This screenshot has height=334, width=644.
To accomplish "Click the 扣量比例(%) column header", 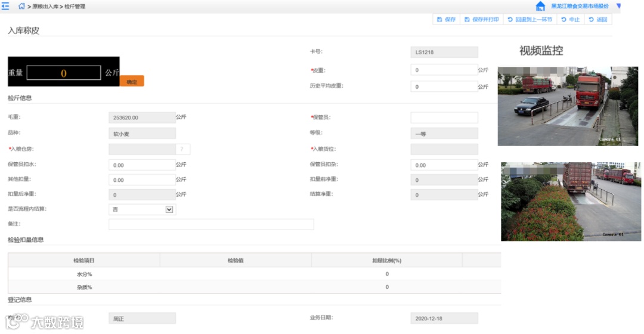I will 386,261.
